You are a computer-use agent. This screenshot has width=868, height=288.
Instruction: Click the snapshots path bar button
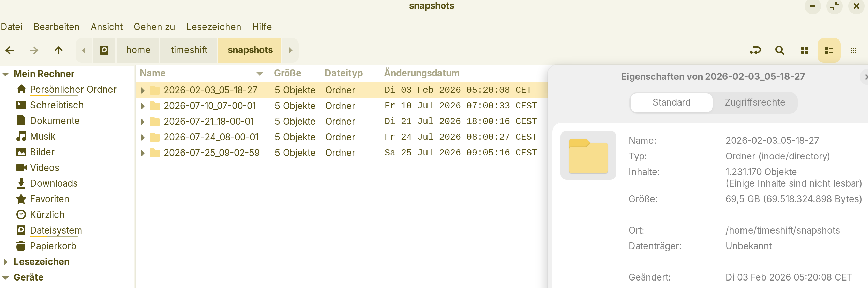coord(250,50)
